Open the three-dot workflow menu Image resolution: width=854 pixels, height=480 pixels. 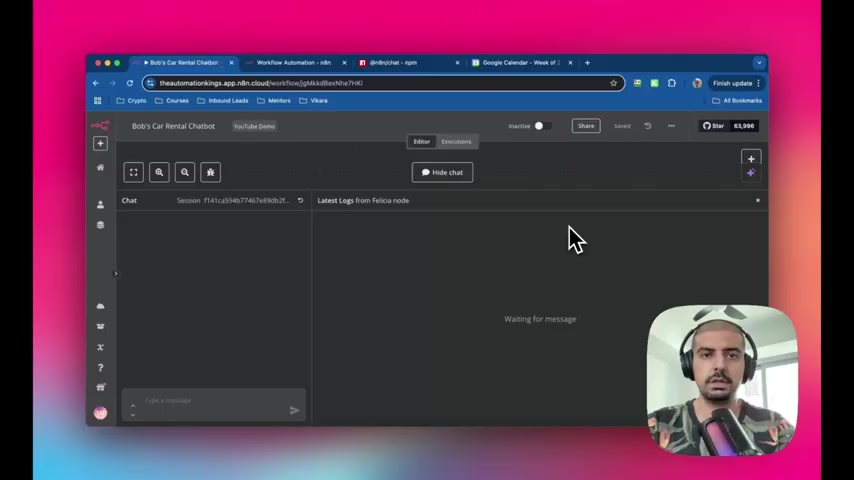coord(671,126)
